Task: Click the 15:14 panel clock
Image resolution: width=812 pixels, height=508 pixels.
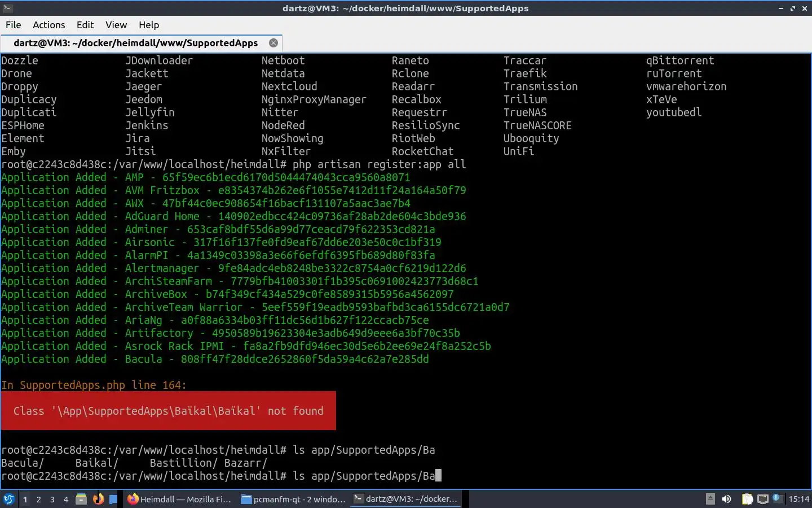Action: tap(798, 499)
